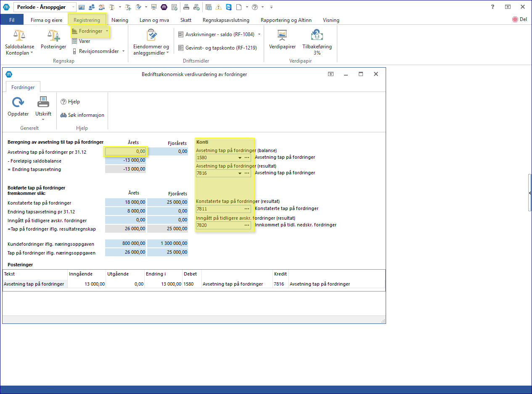532x394 pixels.
Task: Click the ellipsis button next to account 1580
Action: (247, 158)
